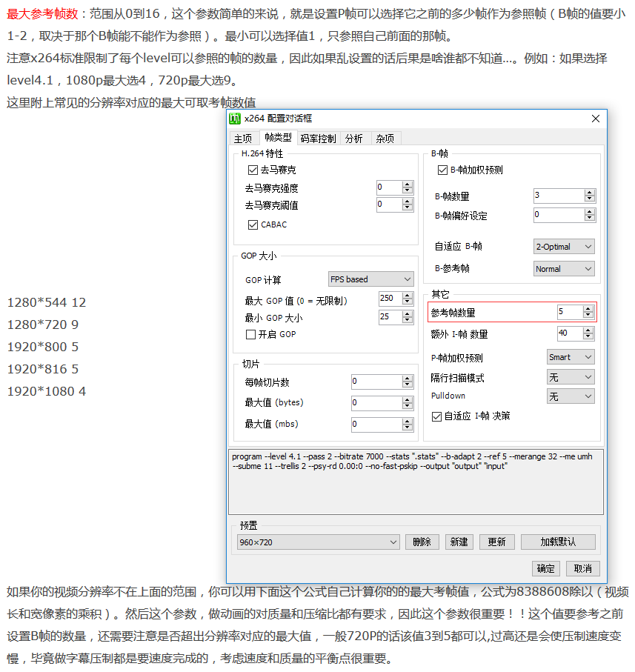Open the 杂项 tab
This screenshot has width=635, height=672.
385,139
